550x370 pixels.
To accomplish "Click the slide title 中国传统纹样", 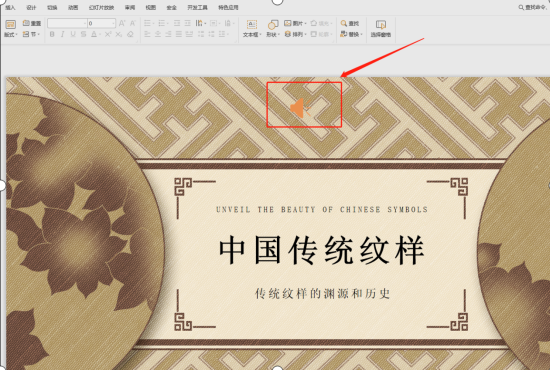I will point(322,250).
